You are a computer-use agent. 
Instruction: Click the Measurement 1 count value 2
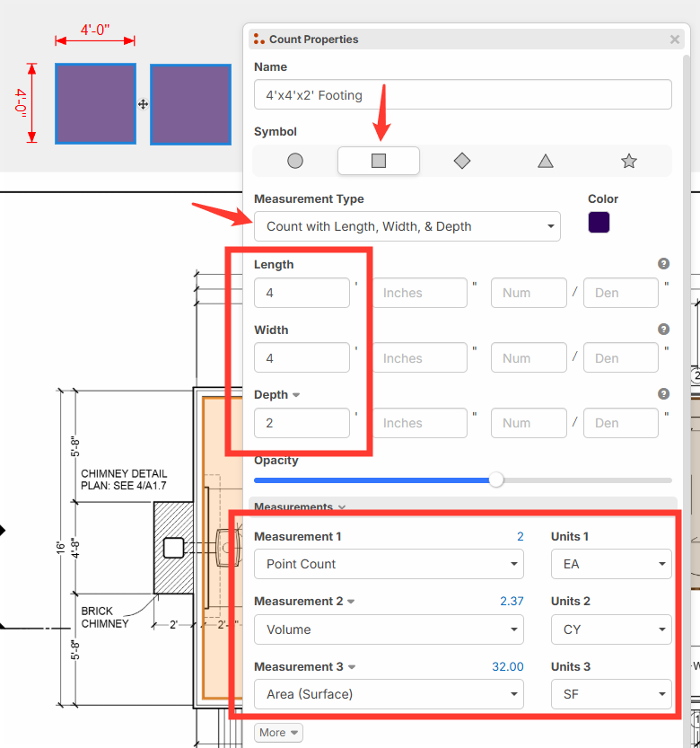coord(521,536)
